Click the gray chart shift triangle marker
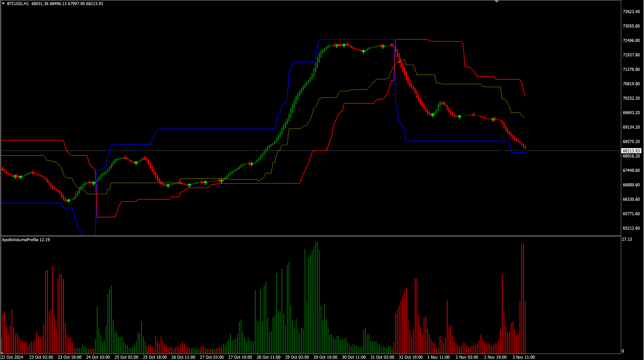The image size is (644, 360). (x=497, y=1)
